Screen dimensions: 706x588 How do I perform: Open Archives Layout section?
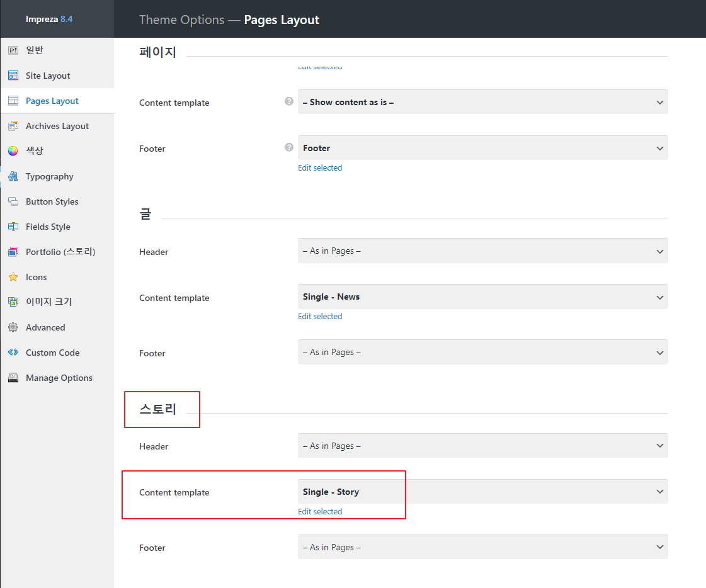pyautogui.click(x=57, y=126)
